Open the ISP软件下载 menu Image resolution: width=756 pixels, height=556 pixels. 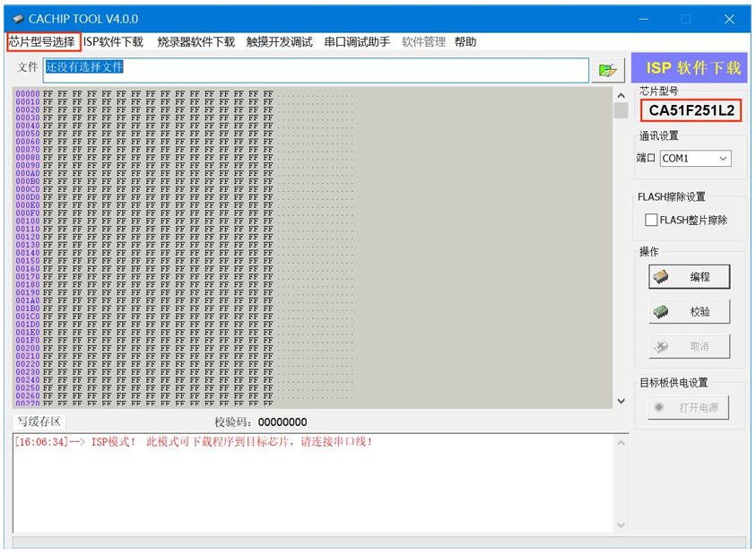[x=113, y=42]
